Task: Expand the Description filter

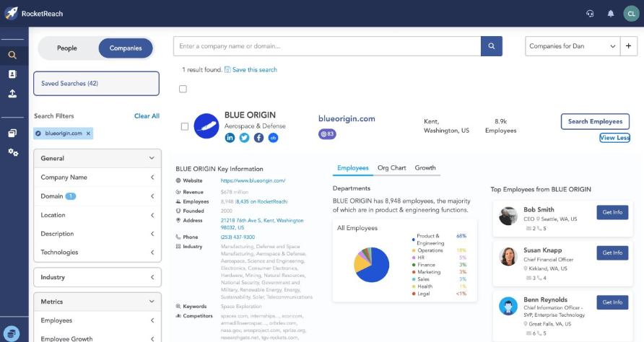Action: pyautogui.click(x=97, y=234)
